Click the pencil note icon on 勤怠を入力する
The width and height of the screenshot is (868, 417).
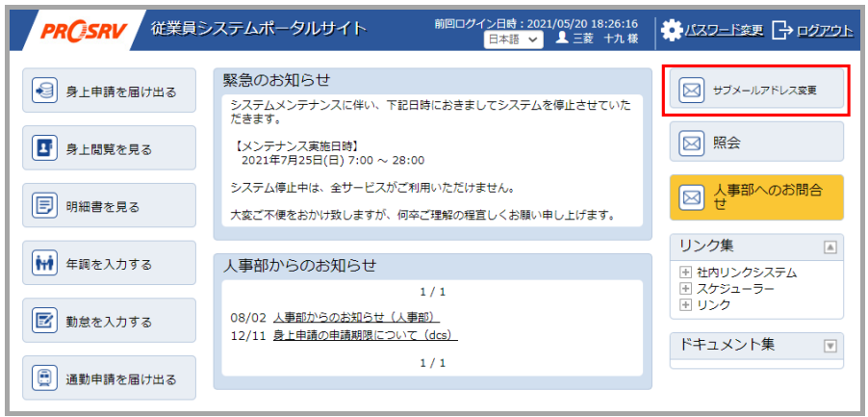[45, 321]
